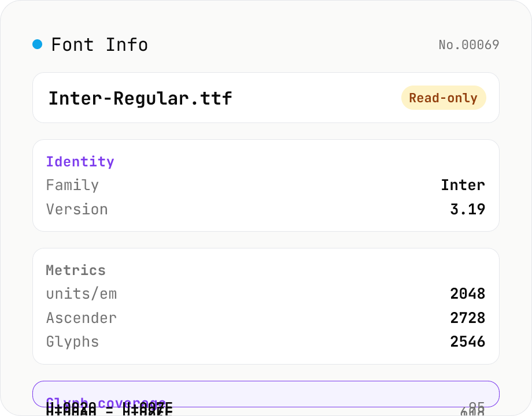
Task: Click the Read-only badge
Action: [444, 98]
